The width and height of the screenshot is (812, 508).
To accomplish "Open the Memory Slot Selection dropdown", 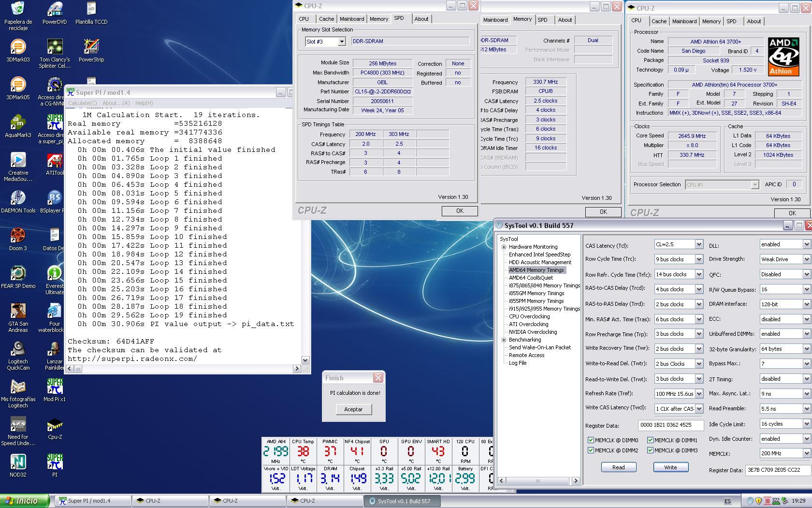I will (341, 42).
